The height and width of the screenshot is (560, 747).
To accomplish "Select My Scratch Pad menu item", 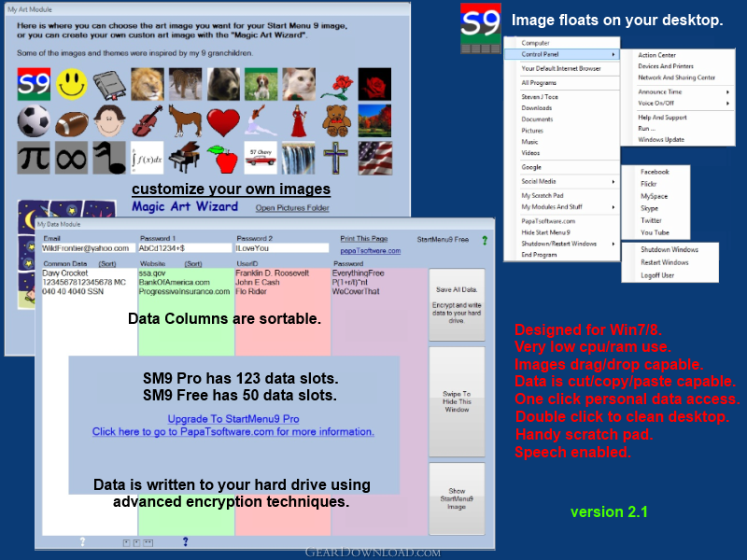I will (543, 196).
